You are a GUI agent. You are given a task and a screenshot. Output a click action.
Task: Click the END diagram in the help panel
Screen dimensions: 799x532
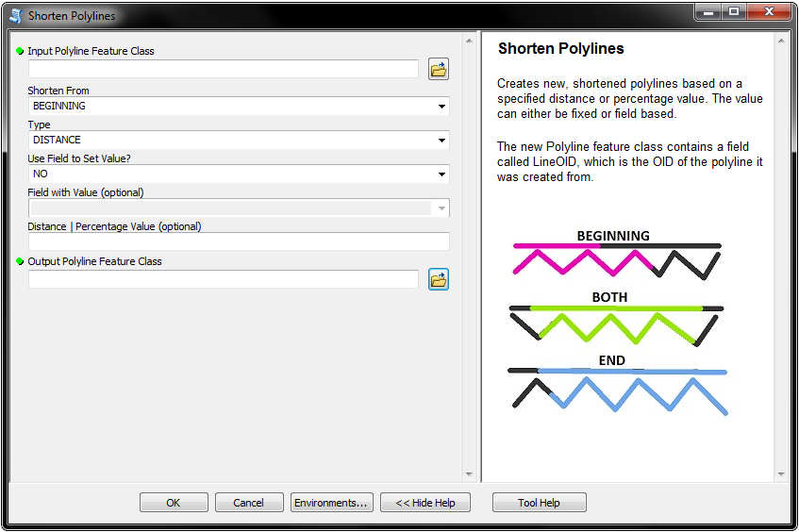(618, 384)
